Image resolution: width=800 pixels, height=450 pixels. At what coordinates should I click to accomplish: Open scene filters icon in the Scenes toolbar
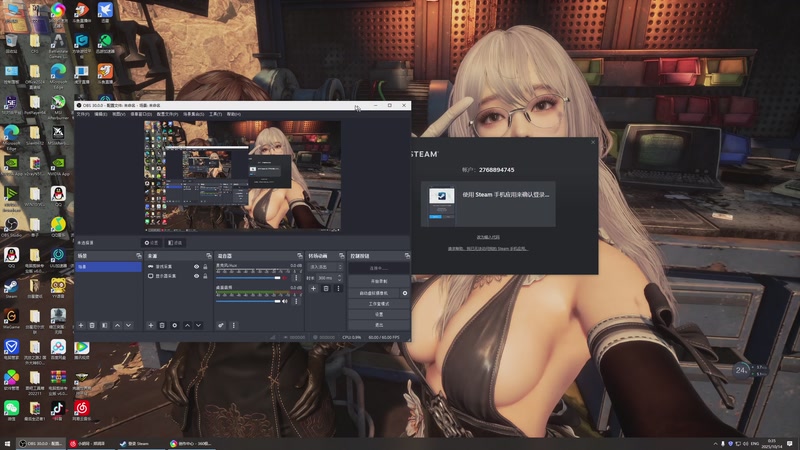pos(105,325)
